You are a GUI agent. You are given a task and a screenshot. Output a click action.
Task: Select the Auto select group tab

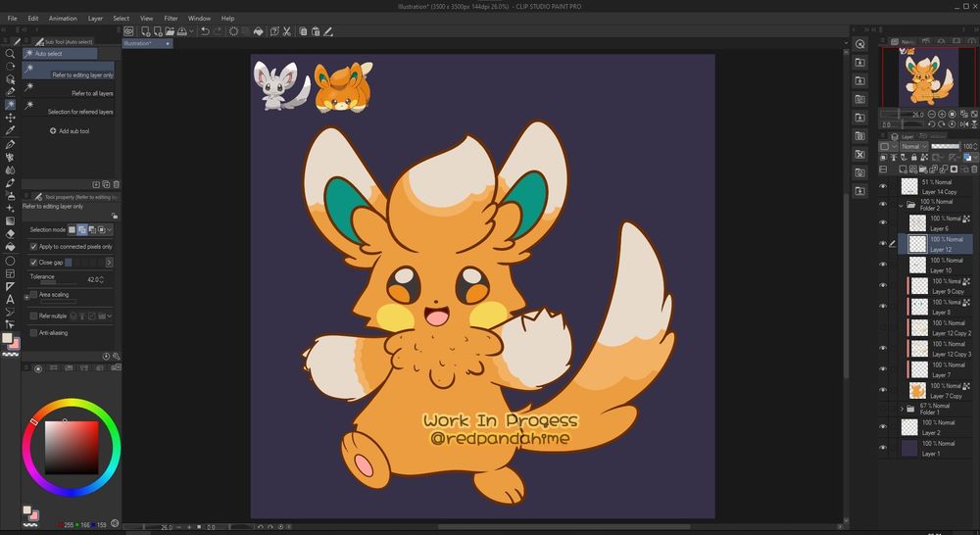click(60, 54)
